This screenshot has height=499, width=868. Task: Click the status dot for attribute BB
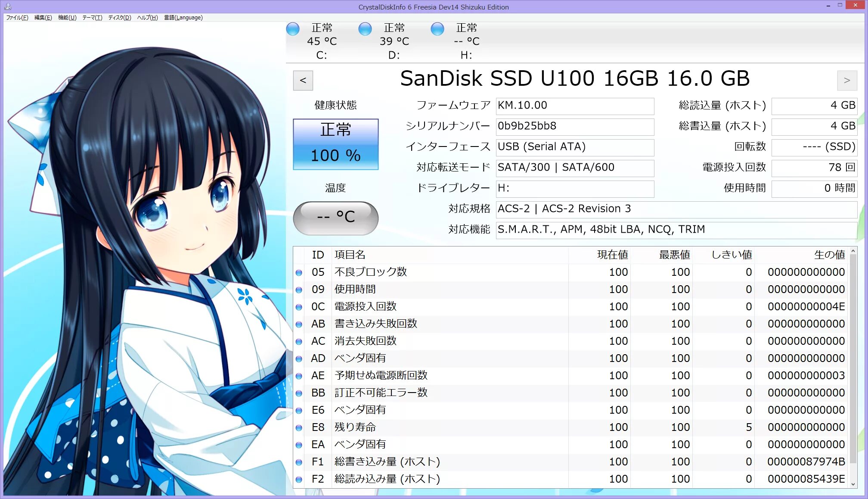(299, 393)
